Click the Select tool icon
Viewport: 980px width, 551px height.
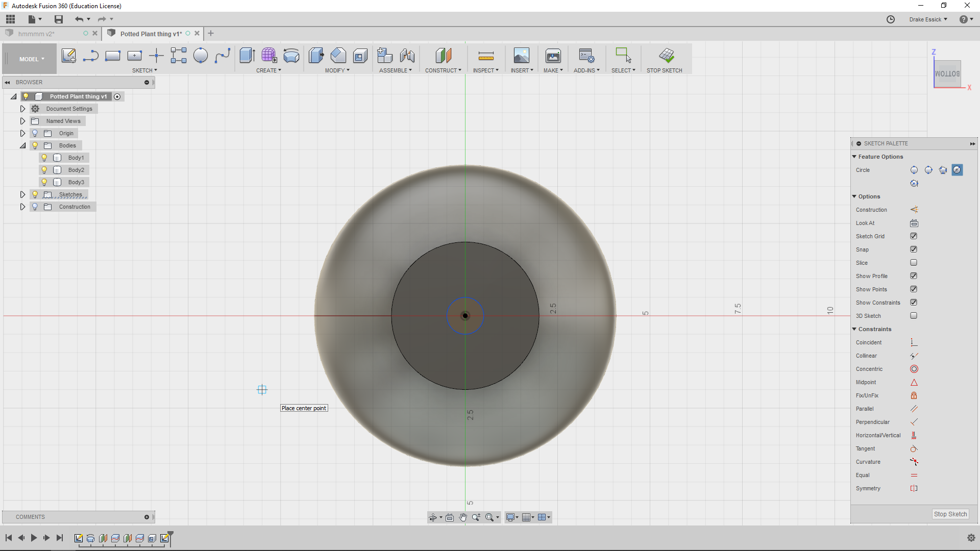pyautogui.click(x=623, y=56)
